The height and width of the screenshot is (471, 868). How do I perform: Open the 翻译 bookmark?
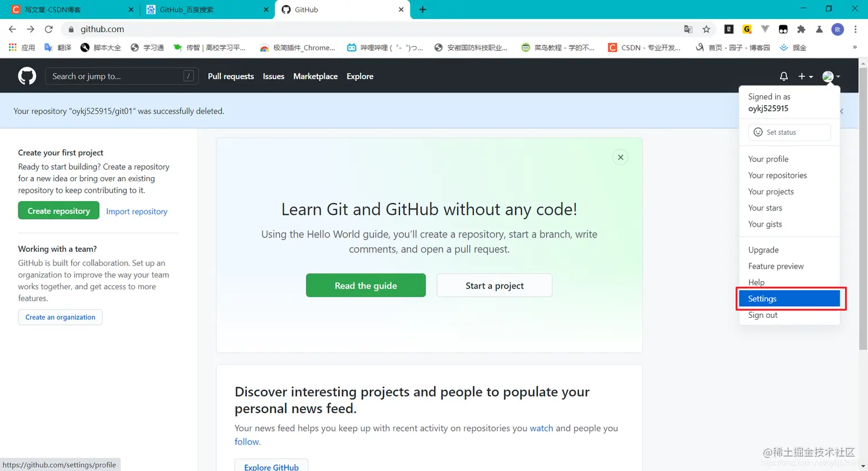pos(58,48)
